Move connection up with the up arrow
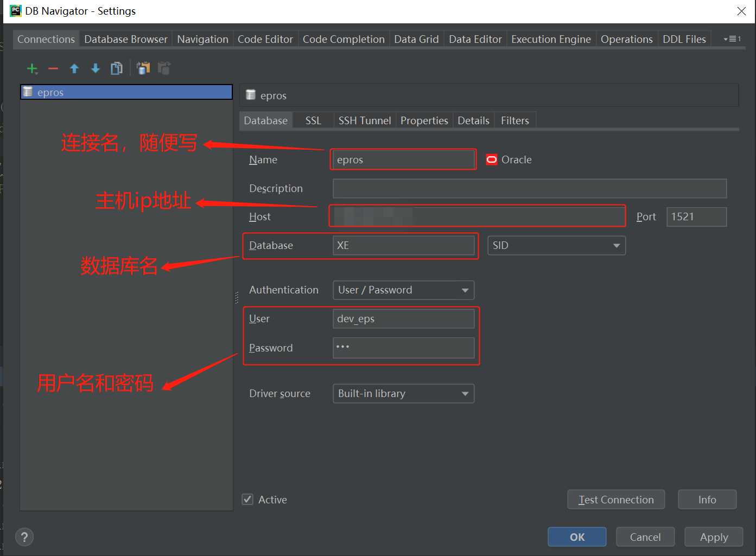Viewport: 756px width, 556px height. click(74, 68)
